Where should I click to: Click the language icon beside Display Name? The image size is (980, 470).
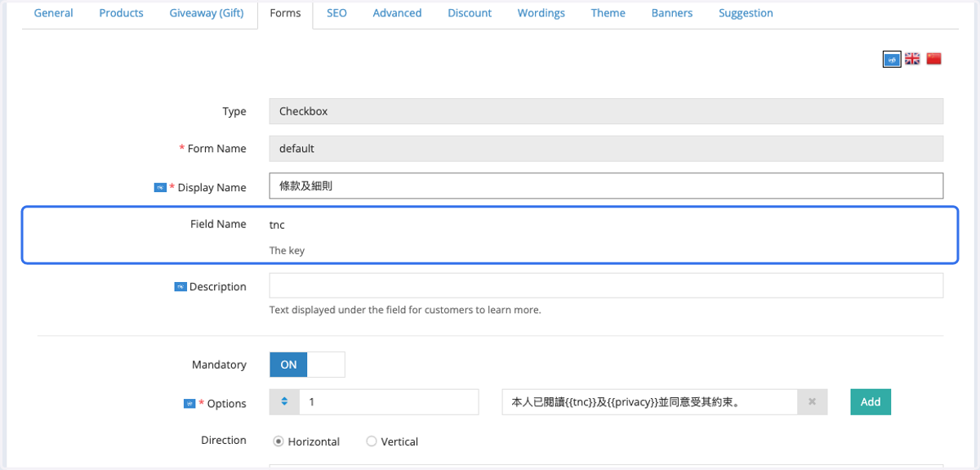(160, 187)
